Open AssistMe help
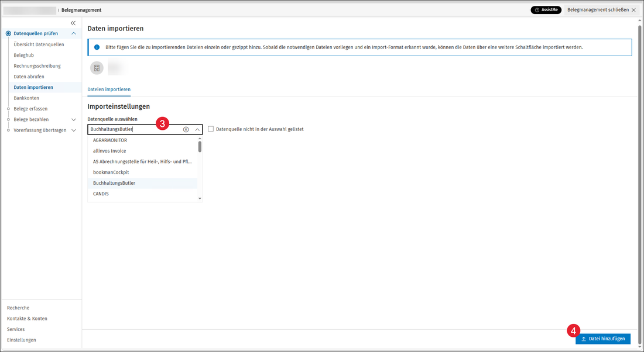Image resolution: width=644 pixels, height=352 pixels. pos(546,10)
